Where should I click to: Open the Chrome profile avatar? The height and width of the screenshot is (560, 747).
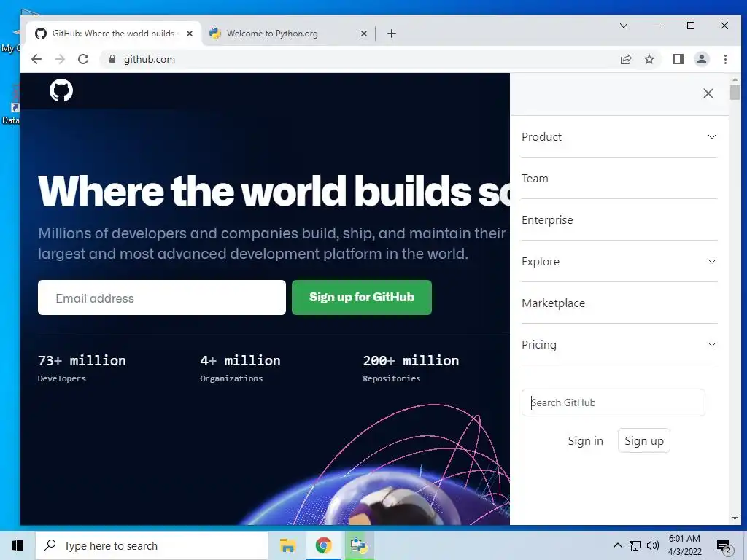tap(701, 59)
